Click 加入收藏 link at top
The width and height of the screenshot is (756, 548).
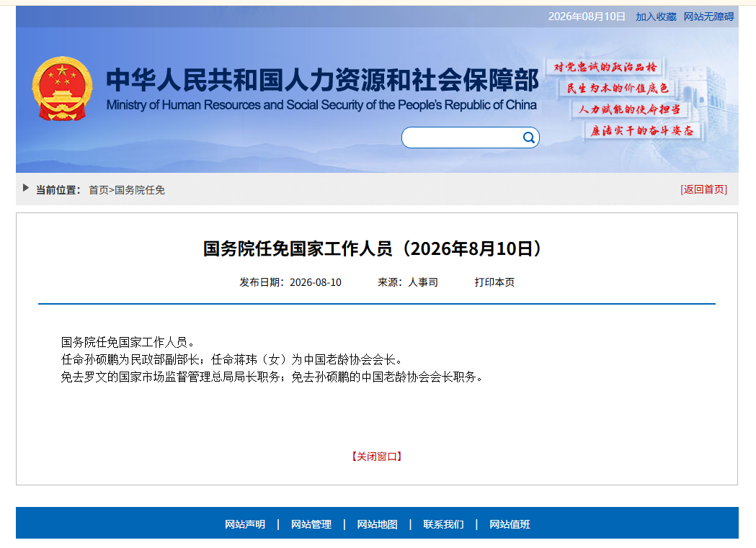click(x=656, y=17)
